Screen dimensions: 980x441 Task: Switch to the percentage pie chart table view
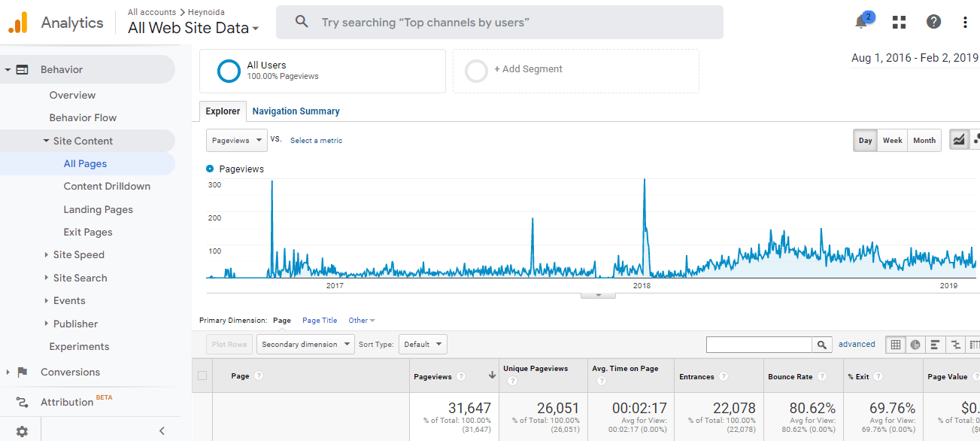coord(915,344)
